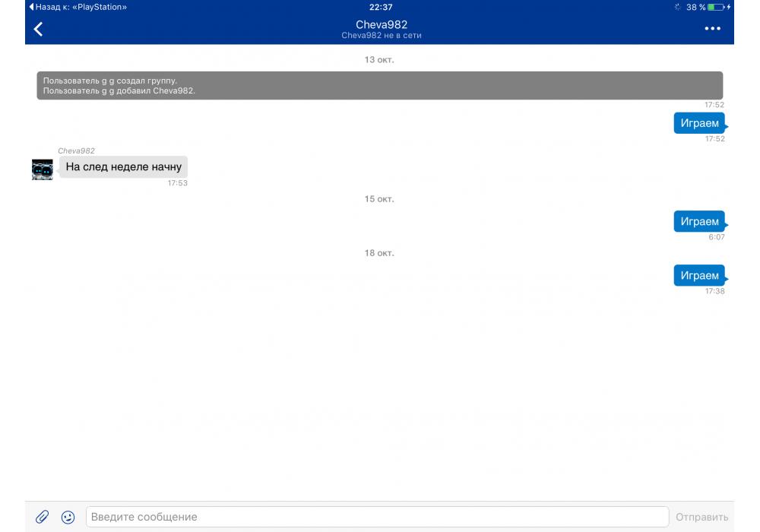Tap the 22:37 clock in status bar

(381, 7)
